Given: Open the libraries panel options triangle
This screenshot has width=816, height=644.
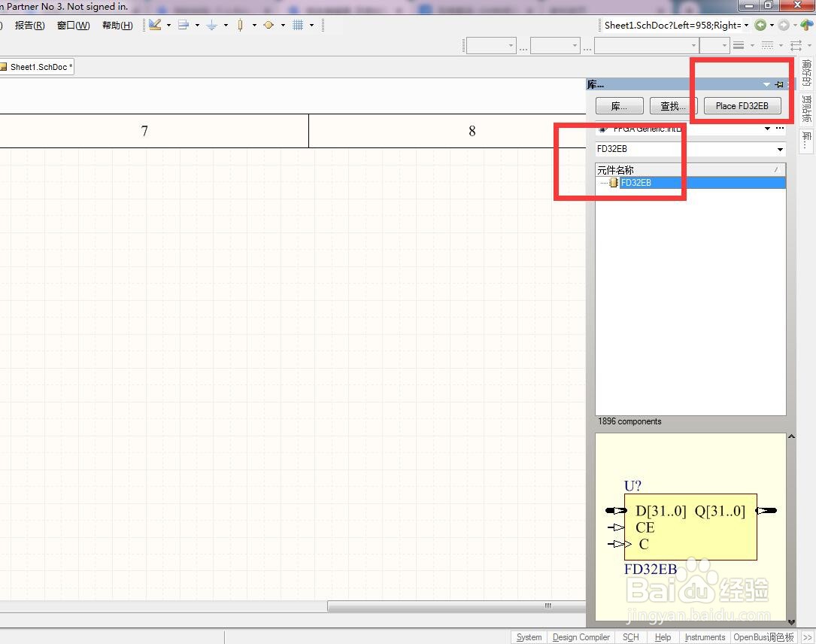Looking at the screenshot, I should [766, 84].
